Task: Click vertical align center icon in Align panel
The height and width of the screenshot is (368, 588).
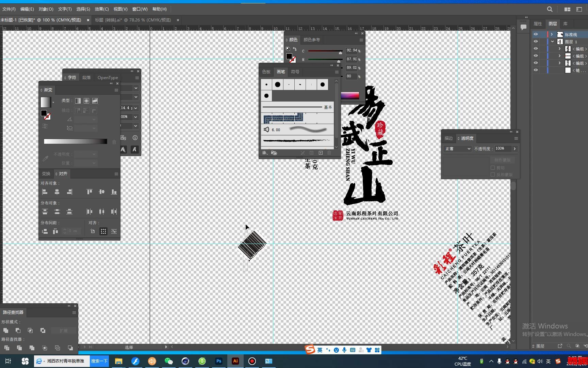Action: coord(102,192)
